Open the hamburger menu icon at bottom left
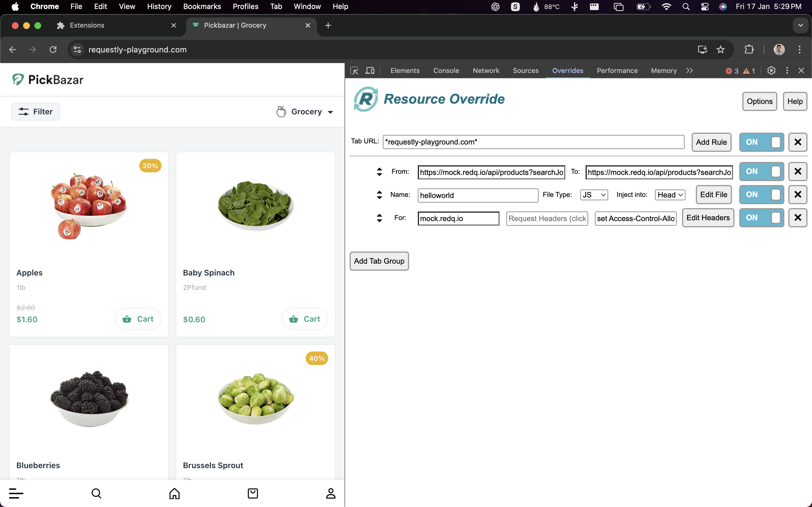812x507 pixels. tap(16, 493)
